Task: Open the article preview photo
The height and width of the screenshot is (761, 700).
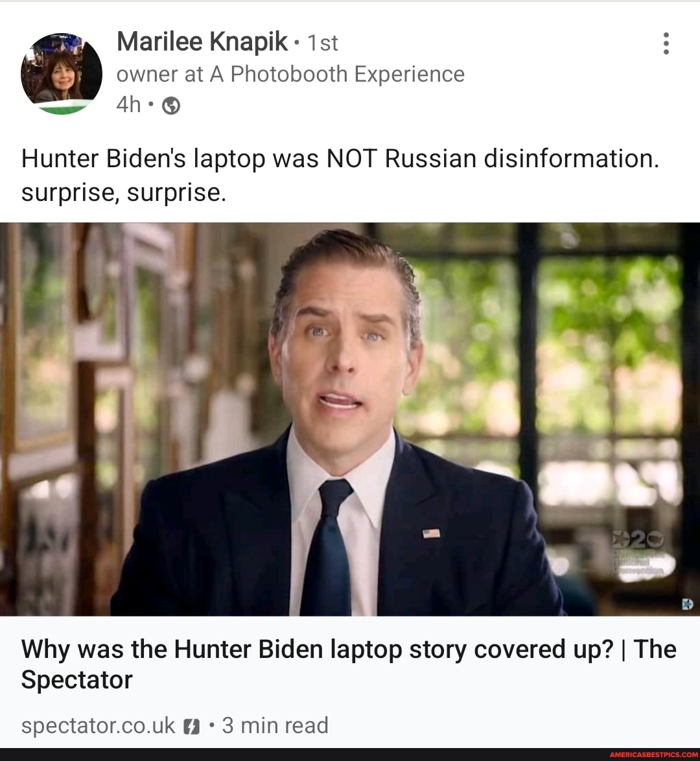Action: tap(350, 419)
